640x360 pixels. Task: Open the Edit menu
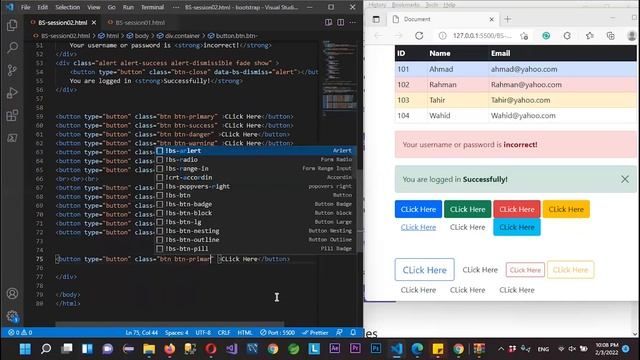coord(42,7)
